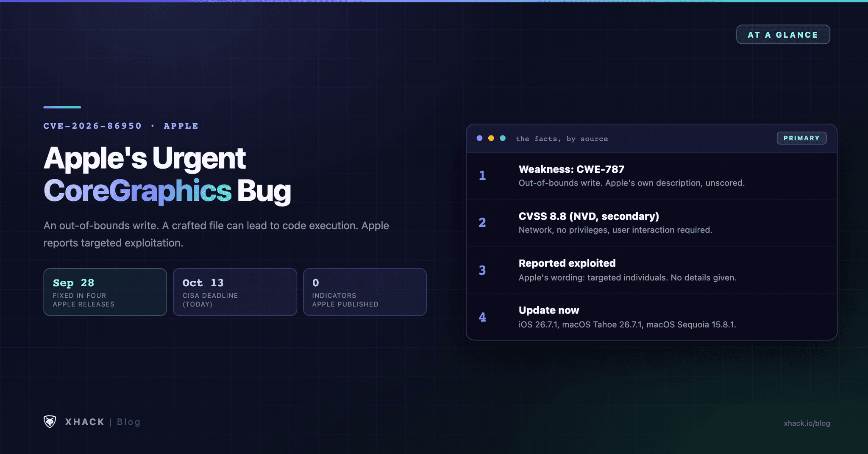Select the Oct 13 CISA deadline card
Image resolution: width=868 pixels, height=454 pixels.
pyautogui.click(x=235, y=292)
